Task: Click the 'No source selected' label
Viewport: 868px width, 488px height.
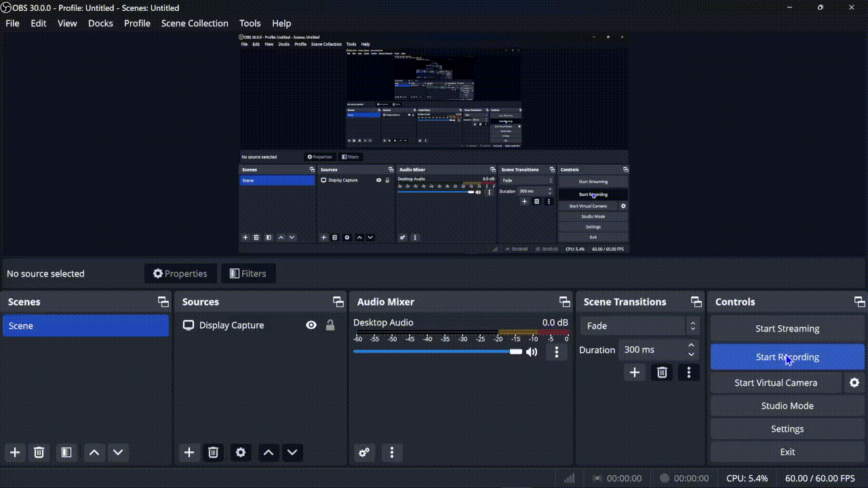Action: pyautogui.click(x=45, y=274)
